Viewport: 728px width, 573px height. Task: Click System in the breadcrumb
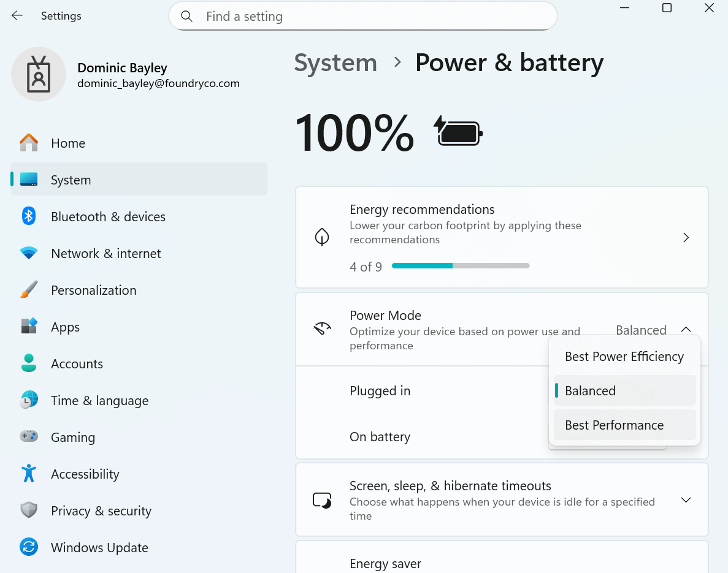335,63
